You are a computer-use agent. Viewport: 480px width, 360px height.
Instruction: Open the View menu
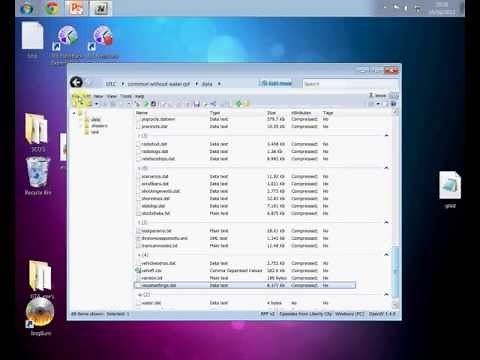point(112,96)
